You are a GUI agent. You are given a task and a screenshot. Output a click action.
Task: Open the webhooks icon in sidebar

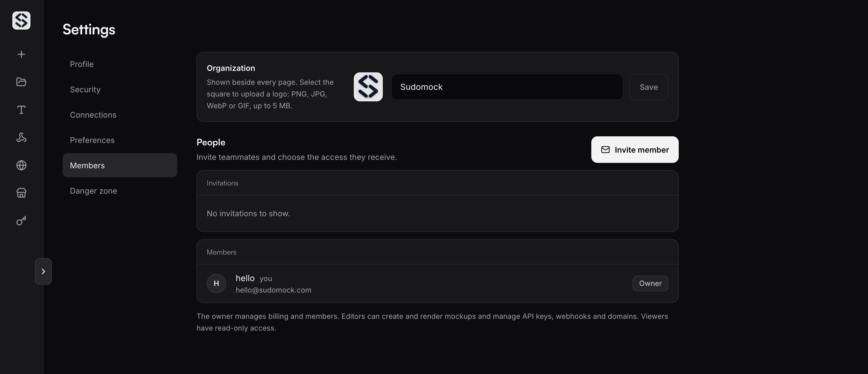(21, 137)
